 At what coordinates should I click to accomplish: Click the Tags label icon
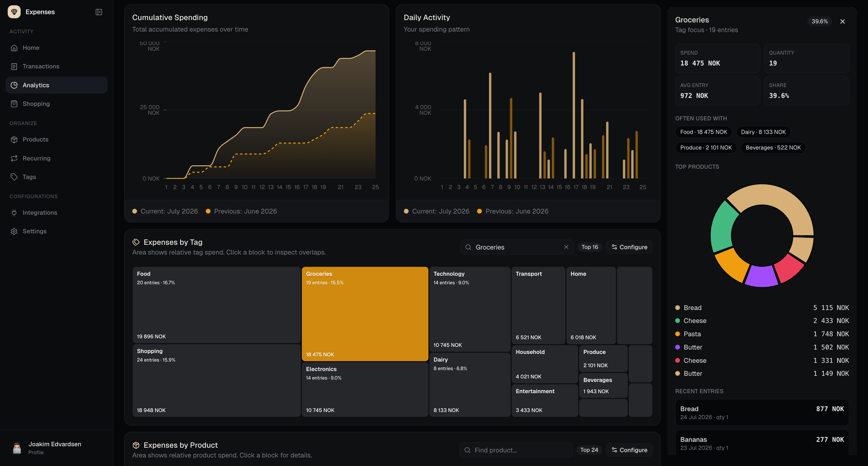pos(14,177)
